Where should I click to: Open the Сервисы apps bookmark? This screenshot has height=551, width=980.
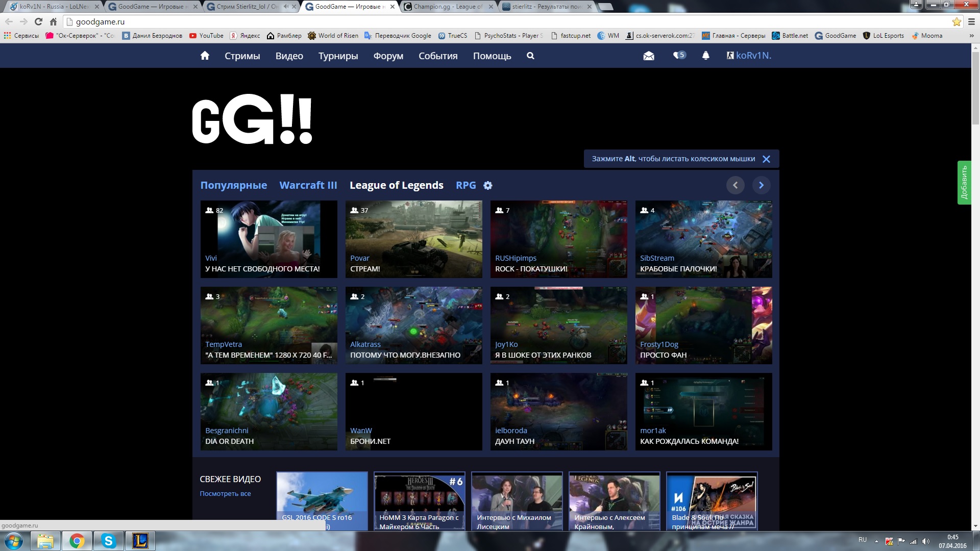(x=21, y=36)
